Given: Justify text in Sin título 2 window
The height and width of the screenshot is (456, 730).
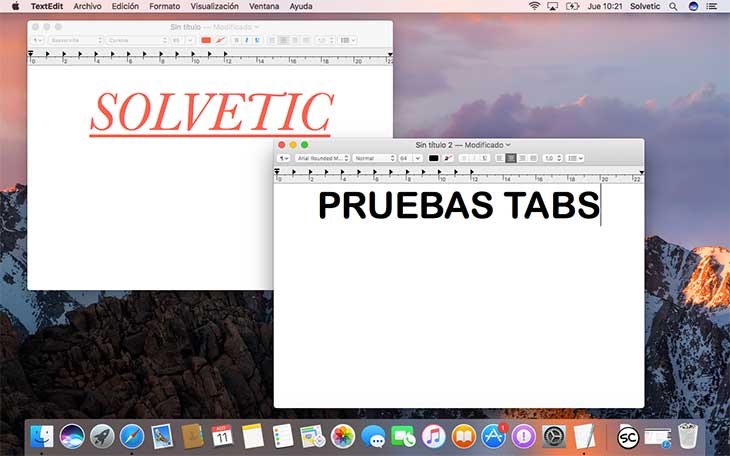Looking at the screenshot, I should coord(533,158).
